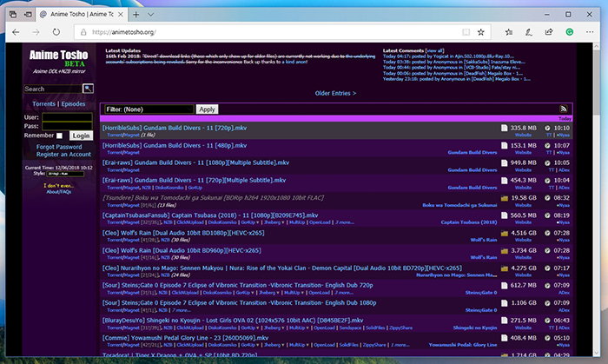Viewport: 608px width, 364px height.
Task: Click the browser forward arrow
Action: [x=36, y=32]
